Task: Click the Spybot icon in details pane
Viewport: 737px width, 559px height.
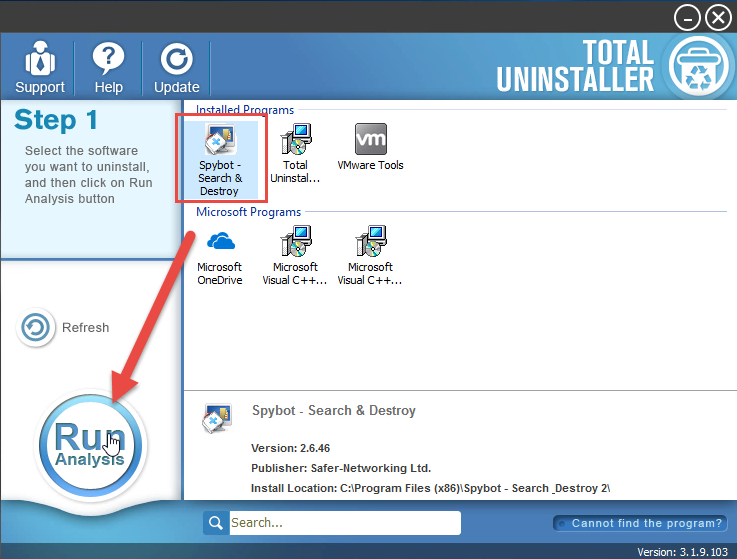Action: tap(217, 417)
